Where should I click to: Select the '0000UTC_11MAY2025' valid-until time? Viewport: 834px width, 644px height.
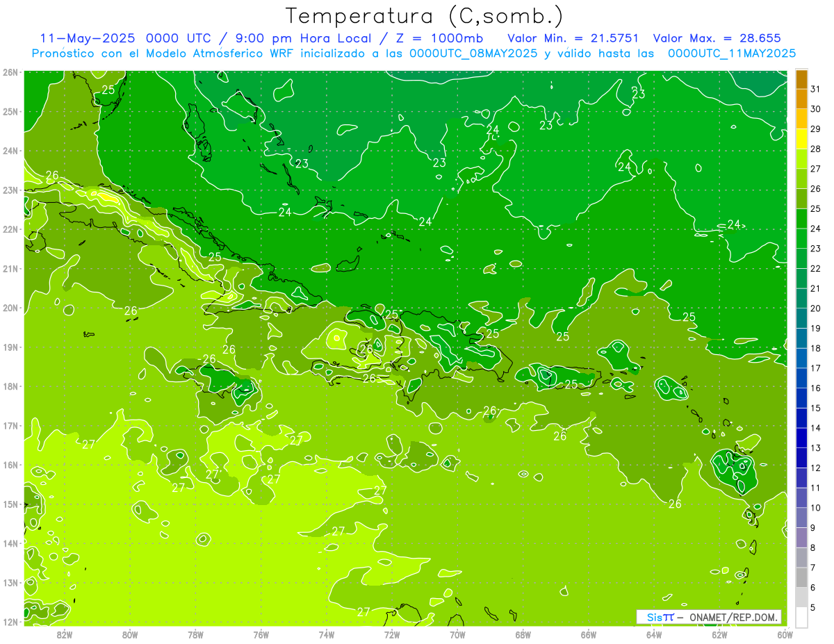[x=731, y=53]
